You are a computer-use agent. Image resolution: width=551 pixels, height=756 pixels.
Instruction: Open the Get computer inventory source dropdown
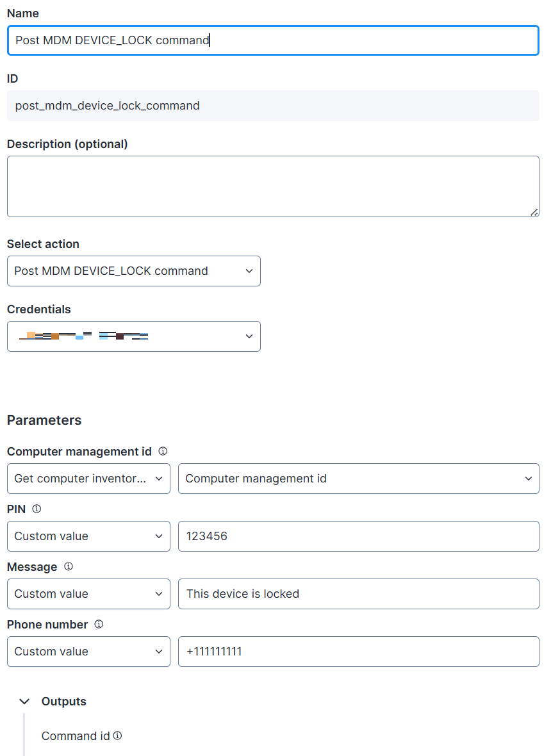coord(88,479)
